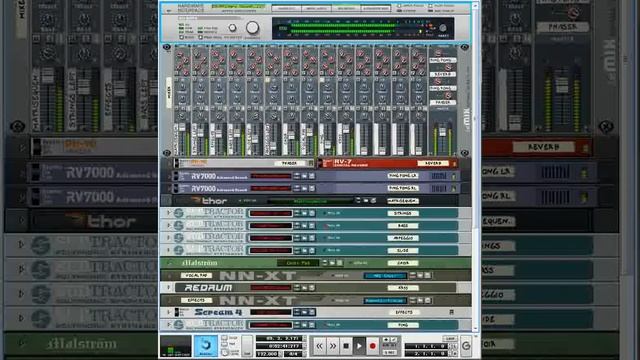Viewport: 640px width, 360px height.
Task: Expand the SLIDE Subtractor device
Action: 169,250
